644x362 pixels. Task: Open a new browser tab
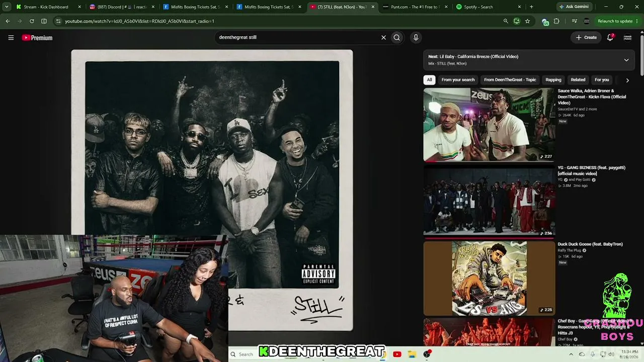(531, 7)
